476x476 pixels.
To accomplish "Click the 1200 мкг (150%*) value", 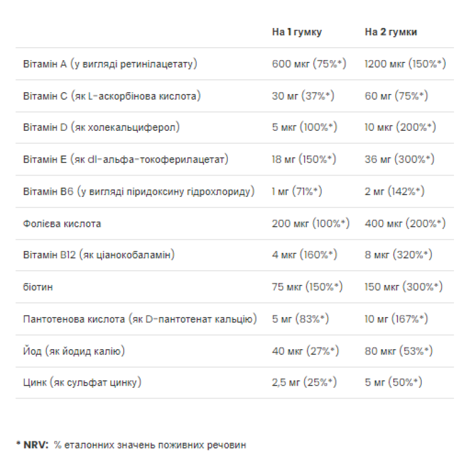I will (x=405, y=64).
